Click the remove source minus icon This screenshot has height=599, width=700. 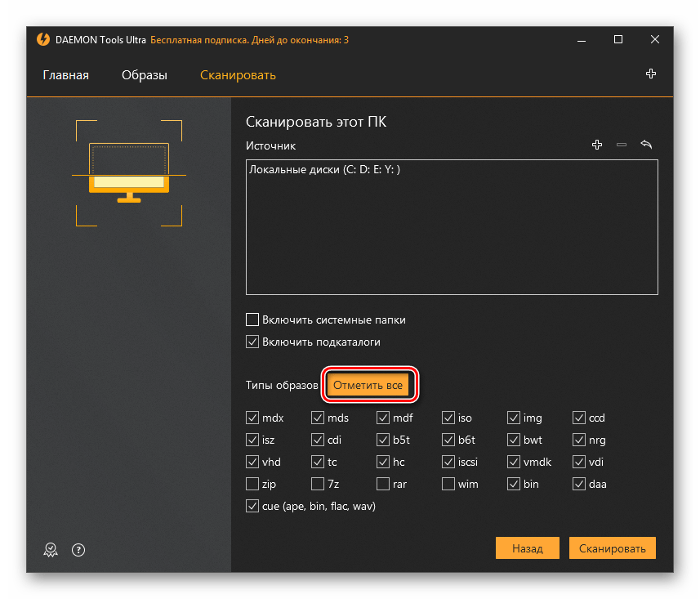coord(622,145)
